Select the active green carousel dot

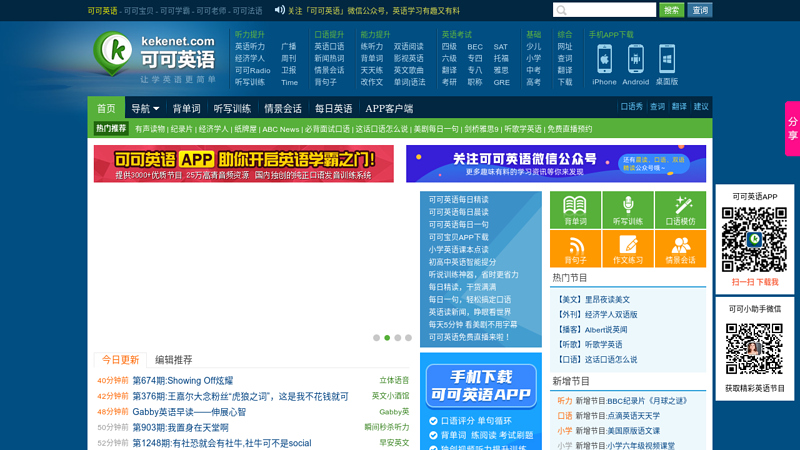click(387, 338)
